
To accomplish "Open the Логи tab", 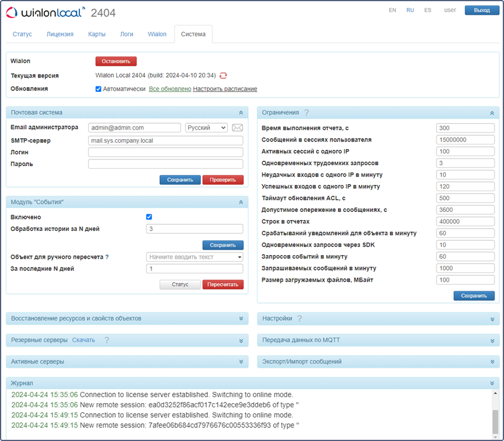I will (x=127, y=34).
